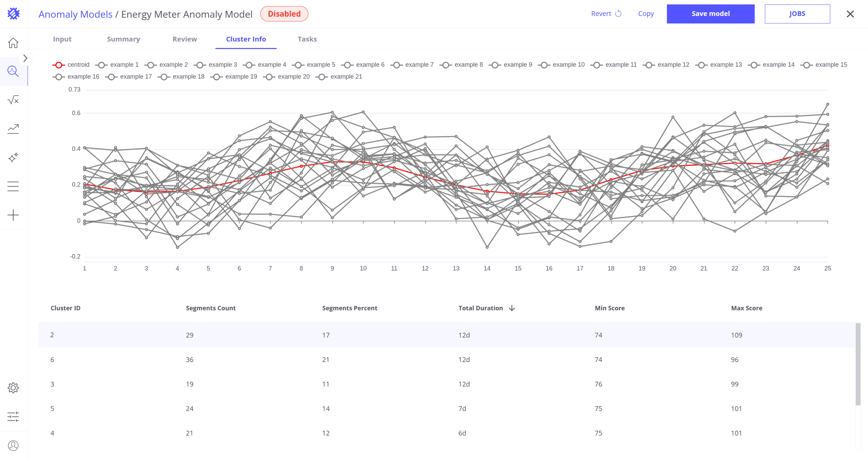Click the cluster table vertical scrollbar

(x=858, y=364)
